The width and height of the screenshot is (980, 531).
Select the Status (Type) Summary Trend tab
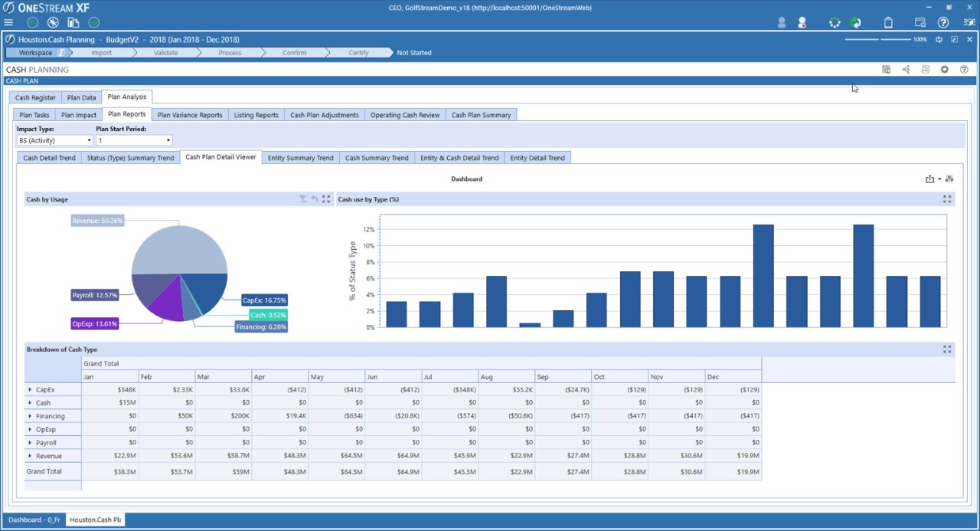pos(131,158)
